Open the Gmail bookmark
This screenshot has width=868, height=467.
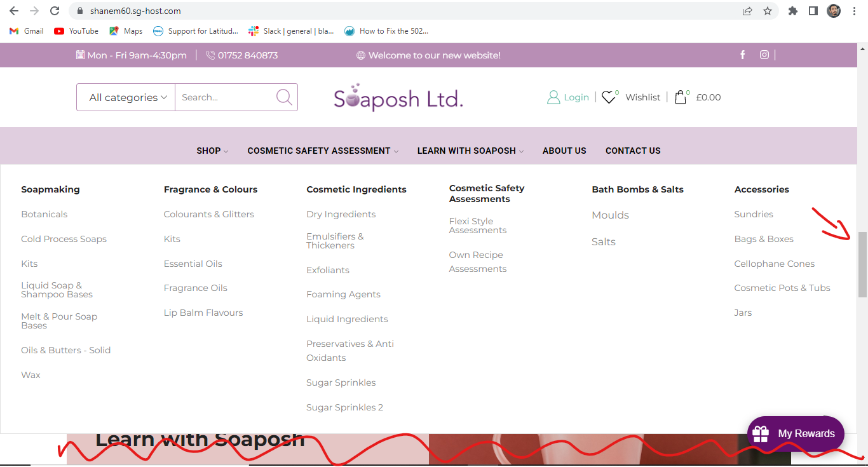[27, 30]
